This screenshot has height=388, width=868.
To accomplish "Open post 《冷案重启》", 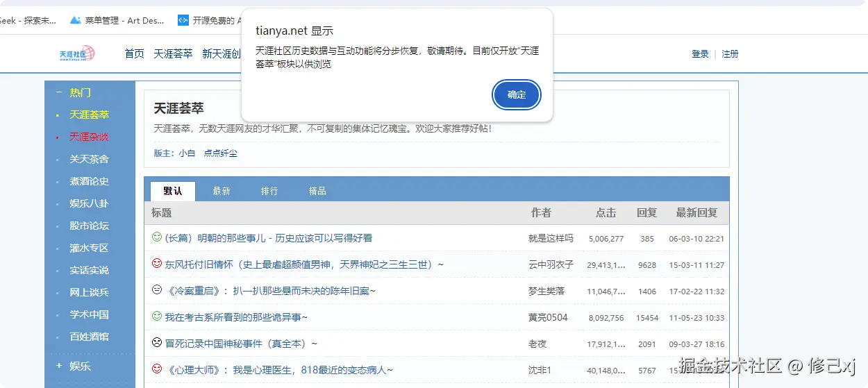I will click(x=270, y=291).
